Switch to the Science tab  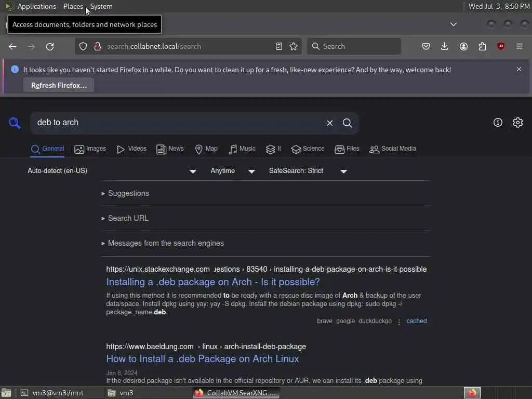point(308,149)
